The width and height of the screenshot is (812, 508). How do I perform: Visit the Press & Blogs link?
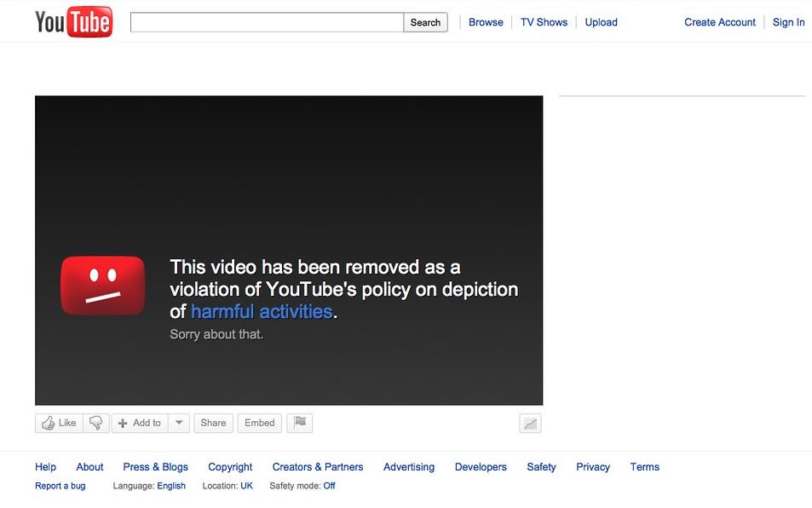(155, 466)
